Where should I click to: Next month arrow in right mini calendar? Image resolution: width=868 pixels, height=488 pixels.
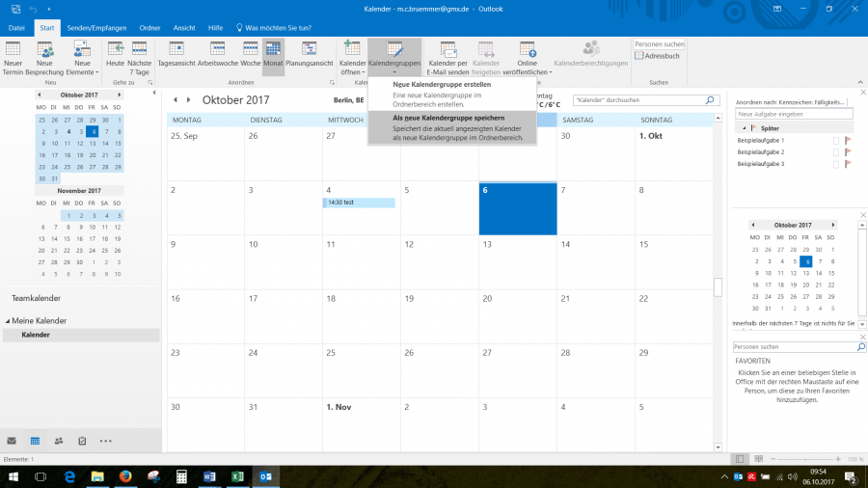coord(832,225)
